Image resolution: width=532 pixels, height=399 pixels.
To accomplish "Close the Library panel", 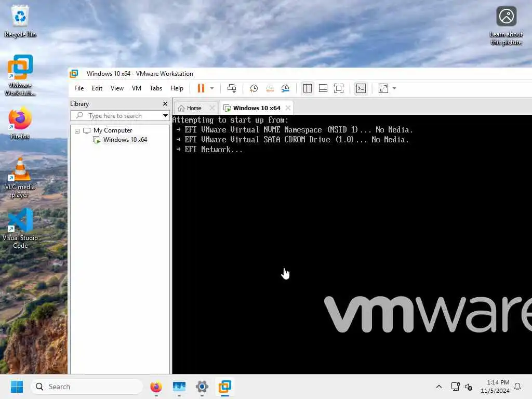I will (165, 104).
